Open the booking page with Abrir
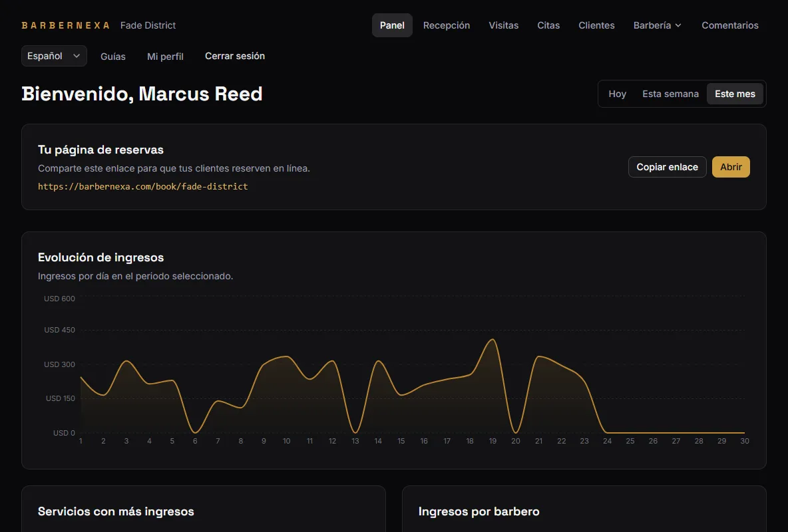 (731, 167)
